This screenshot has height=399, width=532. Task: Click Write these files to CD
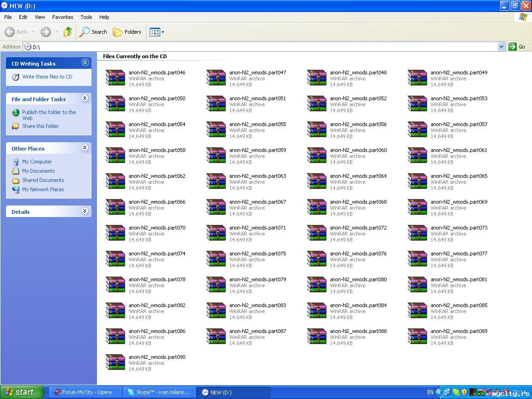47,77
